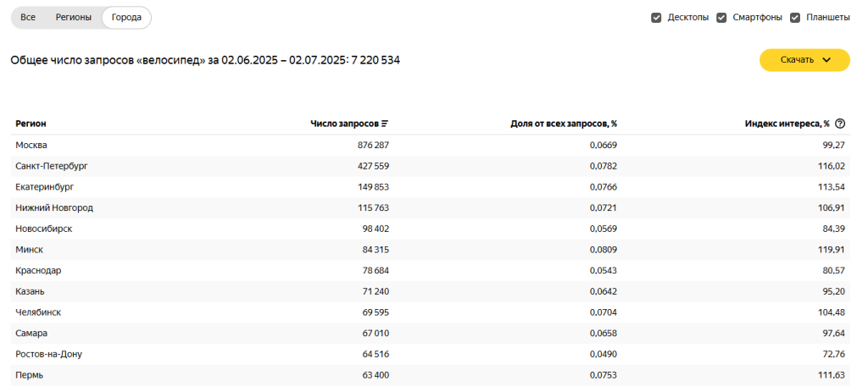Choose Минск in the table

(x=29, y=250)
